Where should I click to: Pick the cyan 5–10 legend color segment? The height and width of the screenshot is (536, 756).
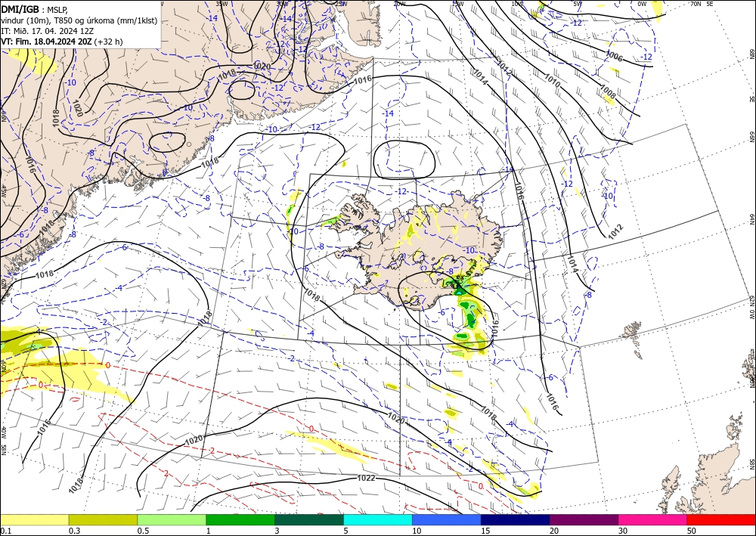[x=378, y=519]
